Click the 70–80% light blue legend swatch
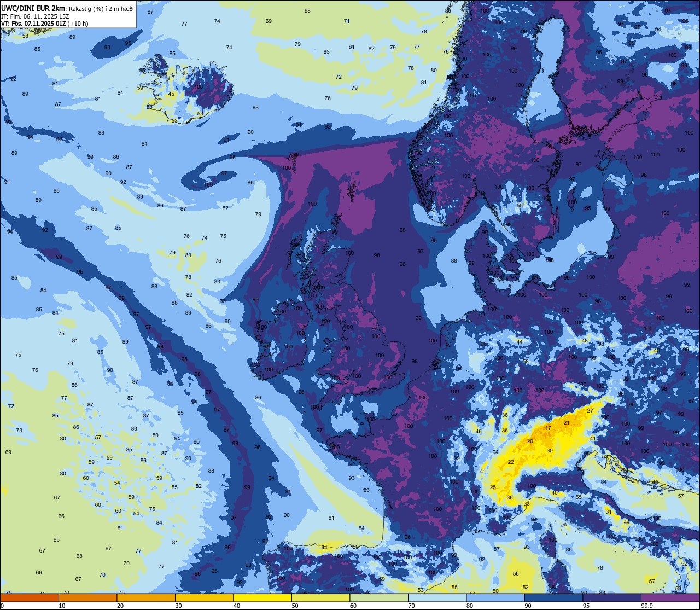This screenshot has width=700, height=610. point(437,598)
